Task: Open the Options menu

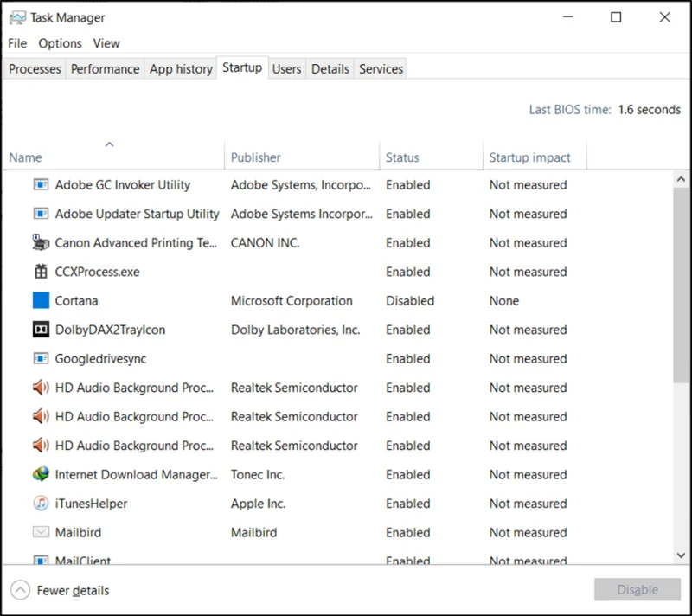Action: pyautogui.click(x=60, y=43)
